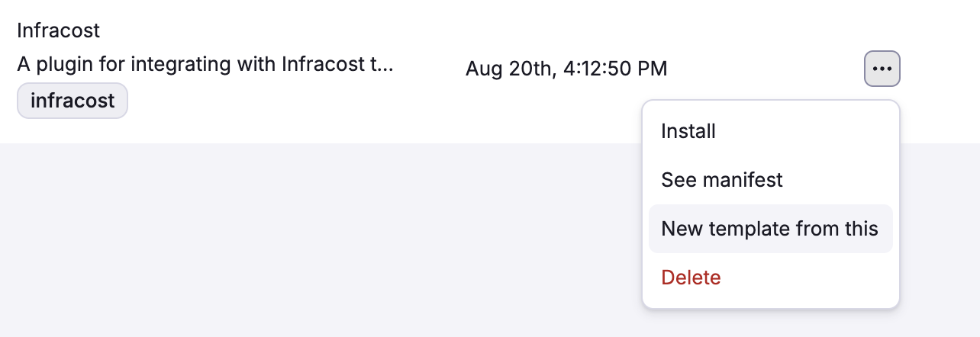980x337 pixels.
Task: Collapse the Infracost actions dropdown
Action: pyautogui.click(x=882, y=69)
